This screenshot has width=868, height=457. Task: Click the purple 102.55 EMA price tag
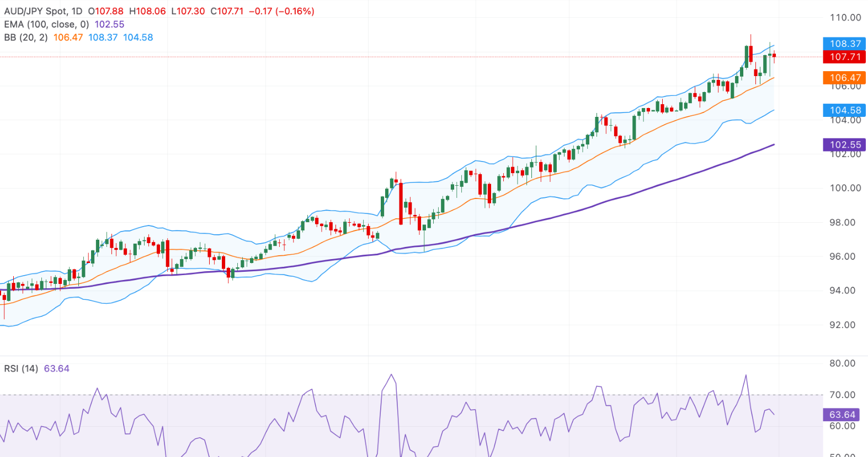point(845,145)
